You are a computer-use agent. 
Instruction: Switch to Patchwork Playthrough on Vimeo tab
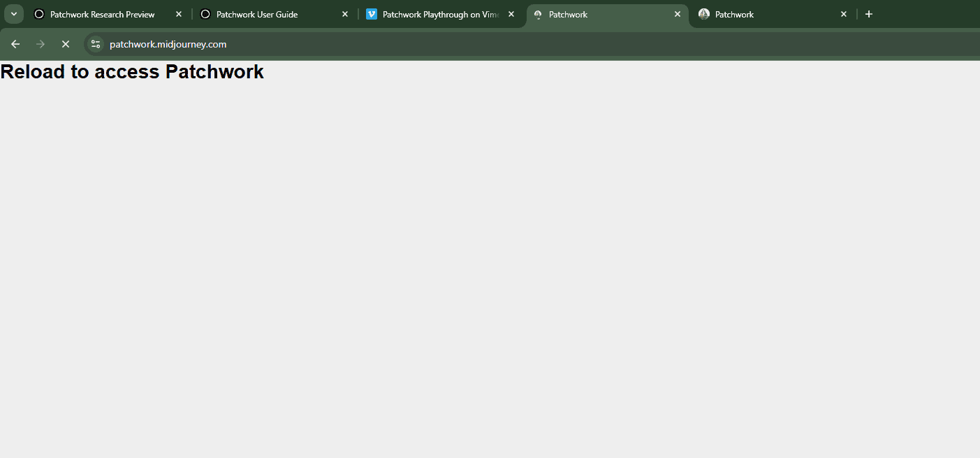click(440, 14)
